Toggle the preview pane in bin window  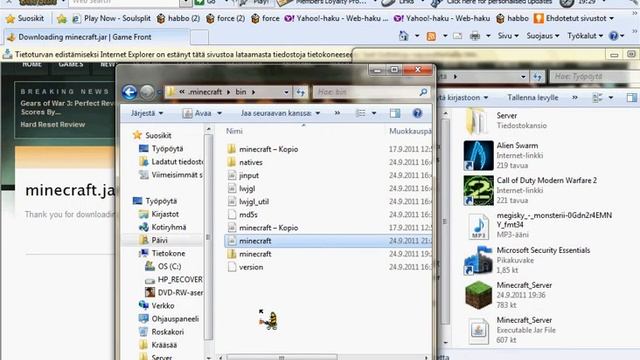(x=395, y=113)
